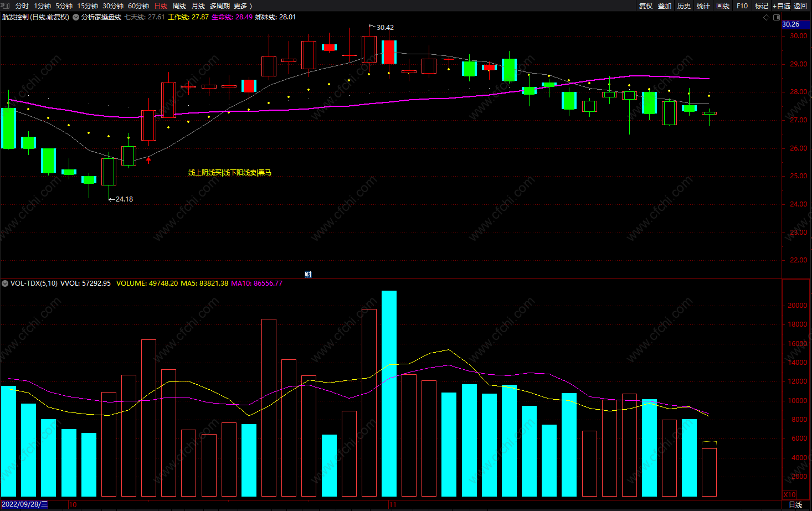Click the 分析家操盘线 indicator name
The image size is (812, 511).
101,17
